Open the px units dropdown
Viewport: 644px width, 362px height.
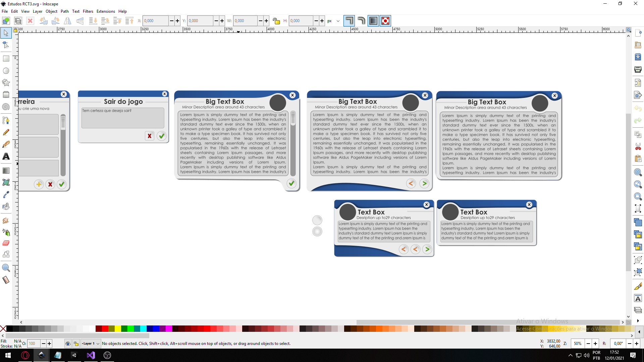tap(334, 21)
